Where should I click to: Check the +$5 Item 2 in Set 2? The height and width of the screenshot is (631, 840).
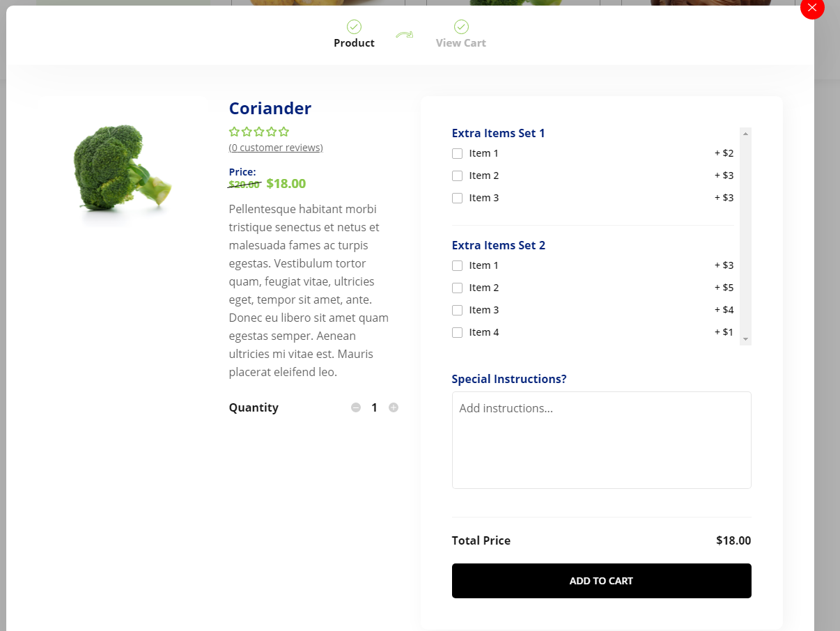(458, 288)
